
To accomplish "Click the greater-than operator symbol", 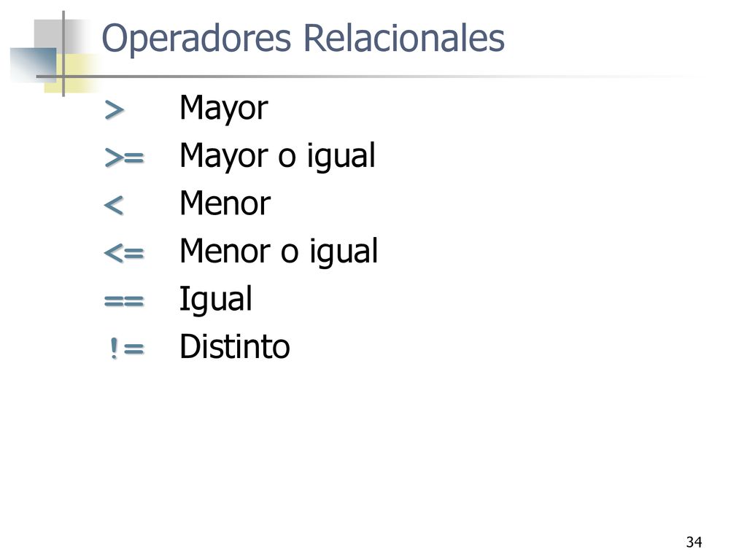I will coord(115,110).
